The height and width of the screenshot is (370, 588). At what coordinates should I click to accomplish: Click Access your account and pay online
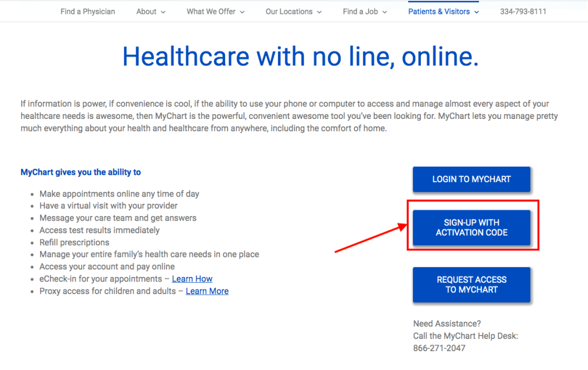tap(107, 267)
